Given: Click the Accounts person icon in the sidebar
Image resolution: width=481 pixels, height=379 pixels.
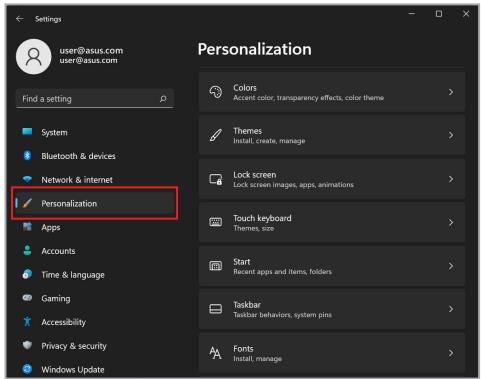Looking at the screenshot, I should (27, 250).
